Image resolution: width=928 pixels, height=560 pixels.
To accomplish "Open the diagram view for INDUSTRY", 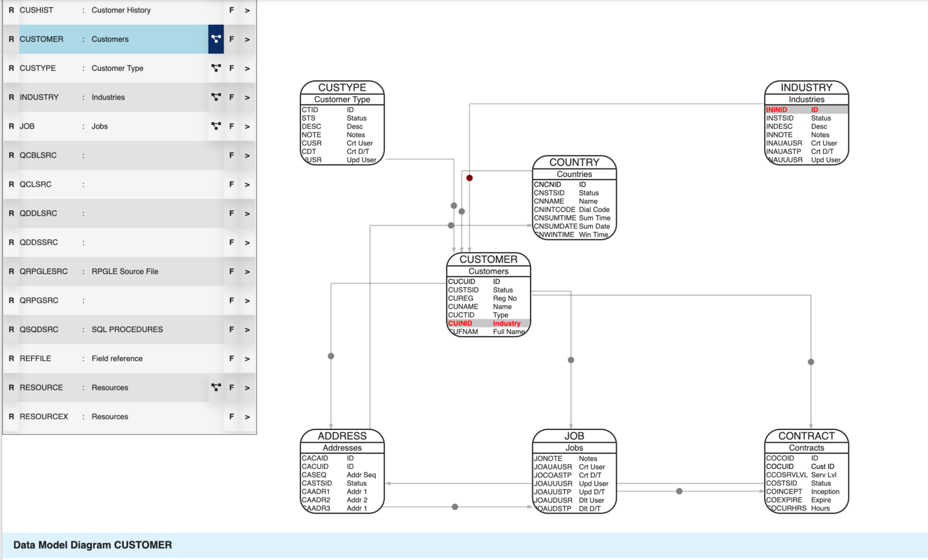I will click(x=216, y=97).
